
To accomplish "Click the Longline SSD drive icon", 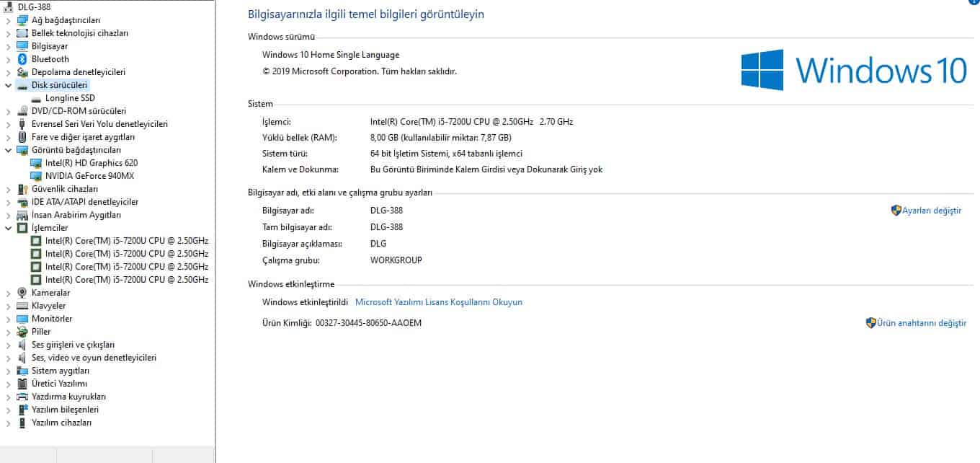I will [x=36, y=98].
